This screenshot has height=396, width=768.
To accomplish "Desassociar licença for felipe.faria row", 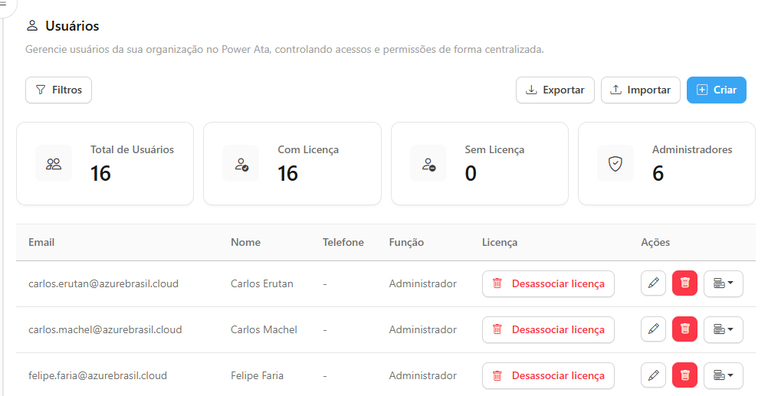I will pyautogui.click(x=548, y=376).
